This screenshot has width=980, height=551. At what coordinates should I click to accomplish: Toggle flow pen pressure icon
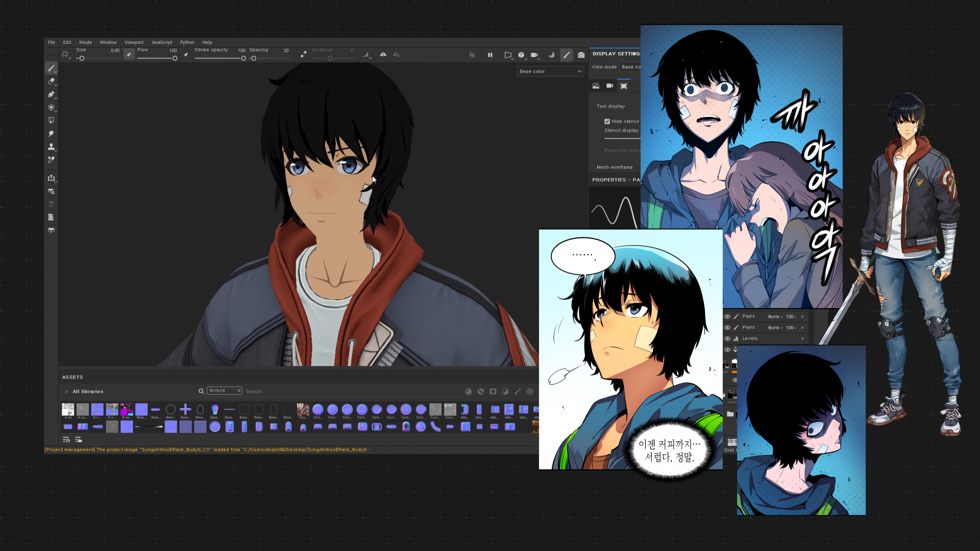(186, 54)
